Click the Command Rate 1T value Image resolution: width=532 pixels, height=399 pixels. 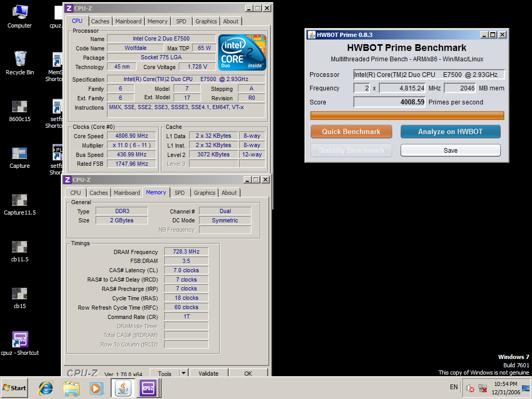point(187,316)
